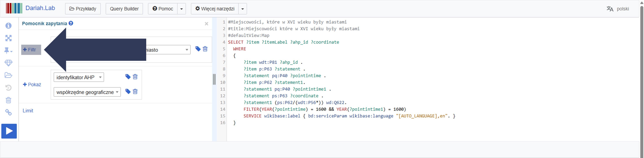
Task: Open Query Builder
Action: click(124, 9)
